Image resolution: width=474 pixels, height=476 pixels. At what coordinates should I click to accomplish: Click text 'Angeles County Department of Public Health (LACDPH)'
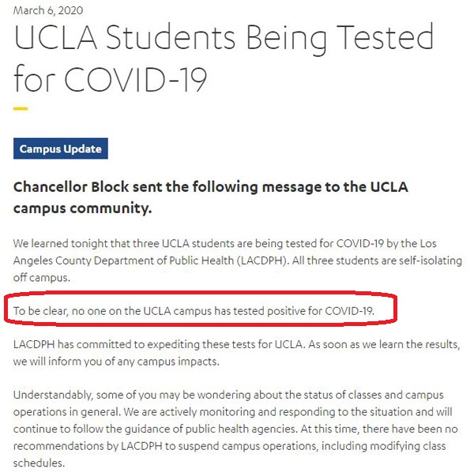click(x=150, y=260)
